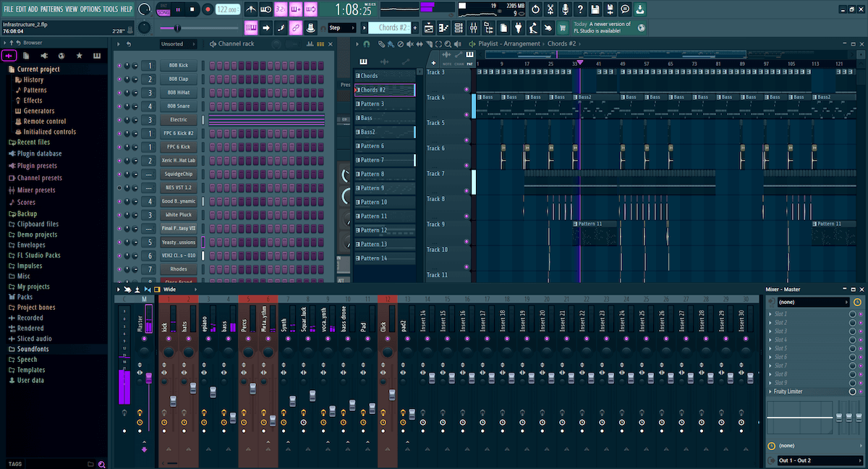
Task: Toggle typing keyboard to piano icon
Action: [251, 28]
